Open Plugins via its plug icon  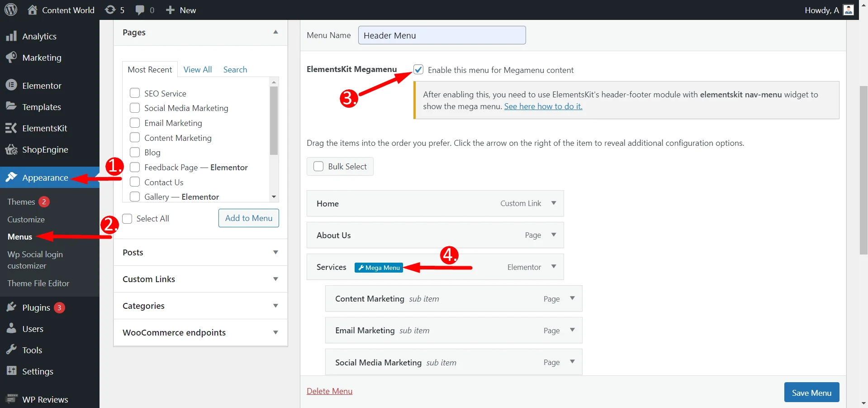pyautogui.click(x=11, y=307)
